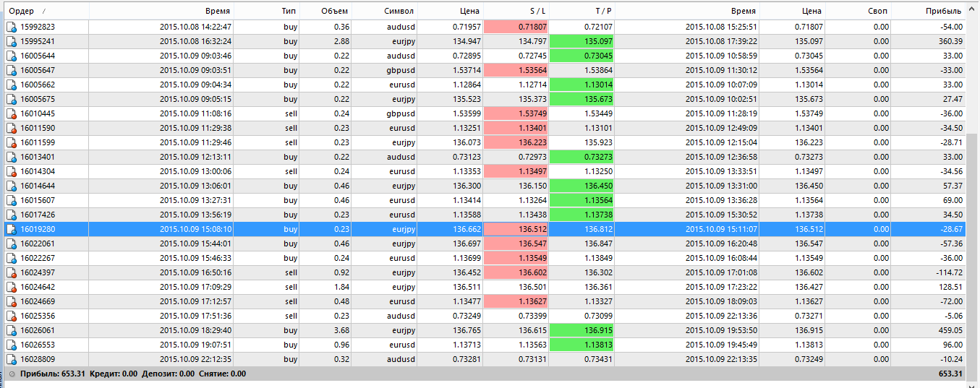This screenshot has width=980, height=388.
Task: Click the order icon for order 16005662
Action: pyautogui.click(x=11, y=85)
